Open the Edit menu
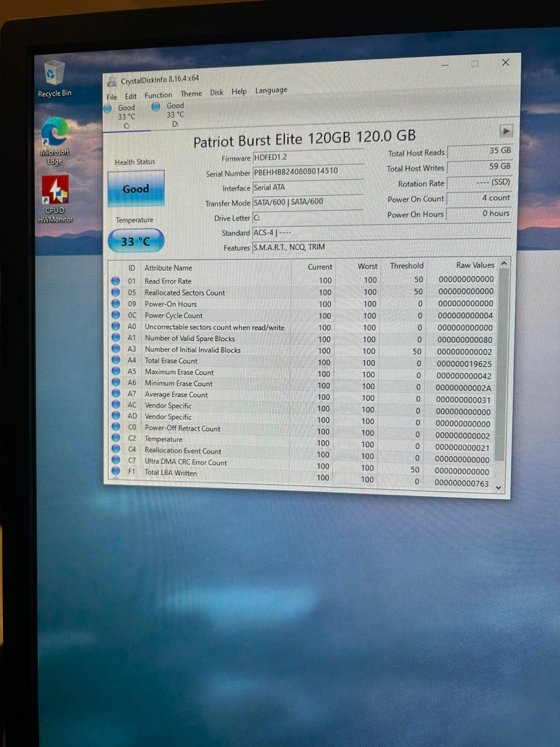The width and height of the screenshot is (560, 747). (131, 96)
